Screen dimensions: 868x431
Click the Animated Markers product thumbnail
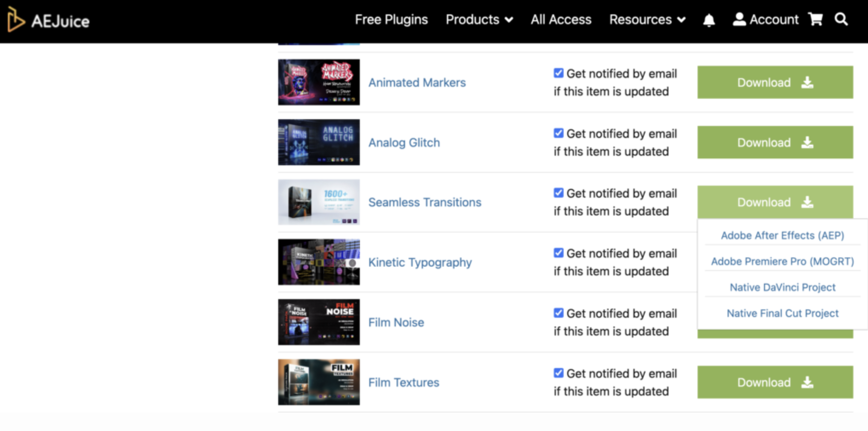[319, 82]
